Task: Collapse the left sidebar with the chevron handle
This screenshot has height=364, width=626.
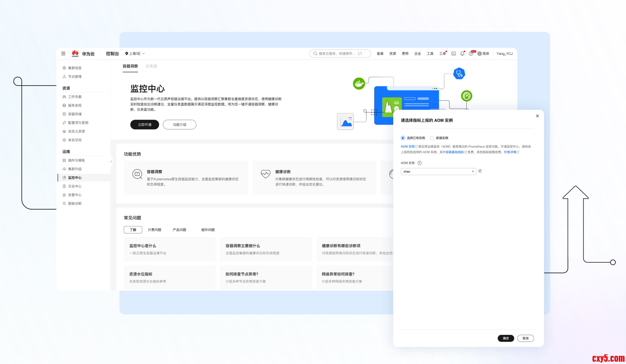Action: point(111,162)
